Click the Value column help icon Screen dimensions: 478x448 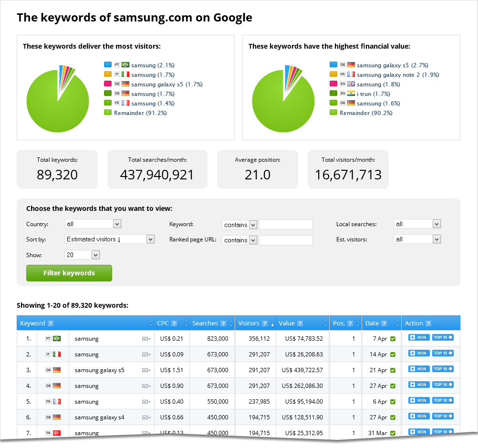(300, 323)
